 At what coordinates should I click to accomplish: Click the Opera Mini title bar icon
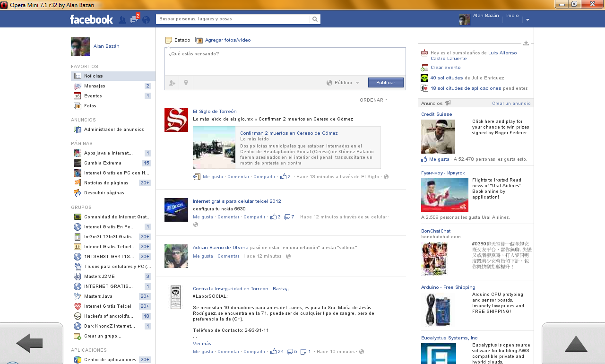tap(4, 5)
